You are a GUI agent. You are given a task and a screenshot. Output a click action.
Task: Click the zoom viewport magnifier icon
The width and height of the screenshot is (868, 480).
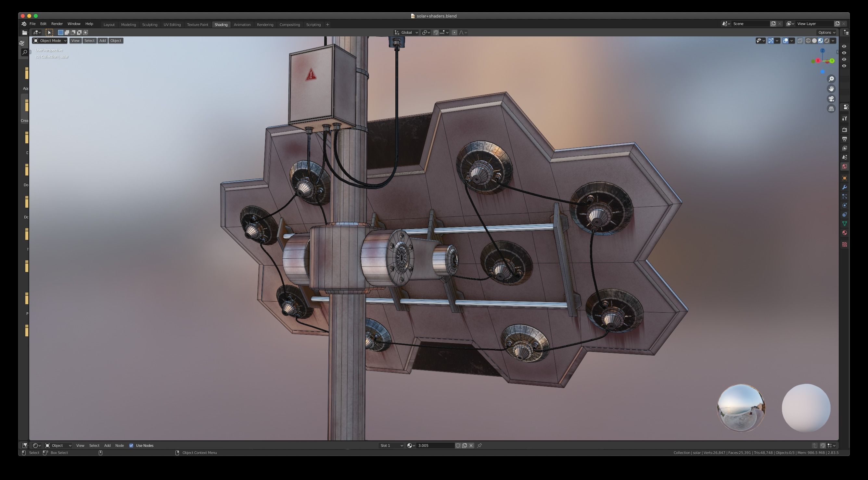(831, 79)
